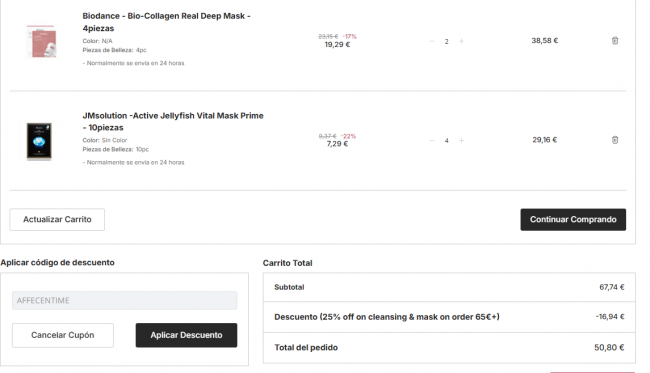Open JMsolution Active Jellyfish Vital Mask title
The width and height of the screenshot is (650, 373).
(x=173, y=121)
